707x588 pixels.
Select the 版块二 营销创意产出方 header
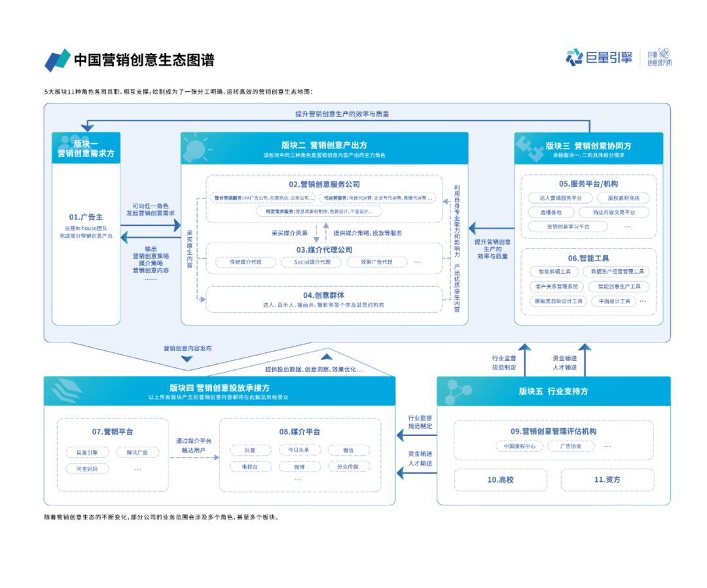click(x=324, y=149)
